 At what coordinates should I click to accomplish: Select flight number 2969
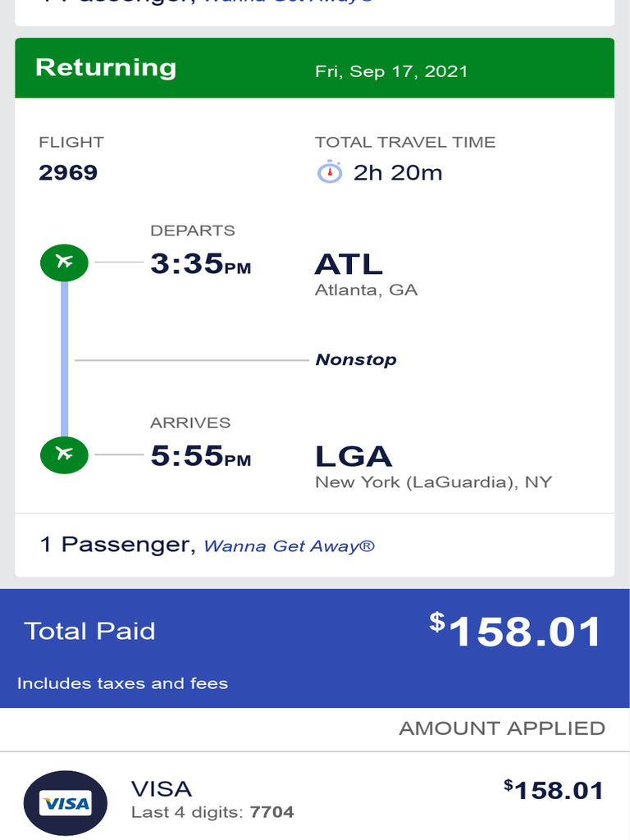tap(68, 172)
